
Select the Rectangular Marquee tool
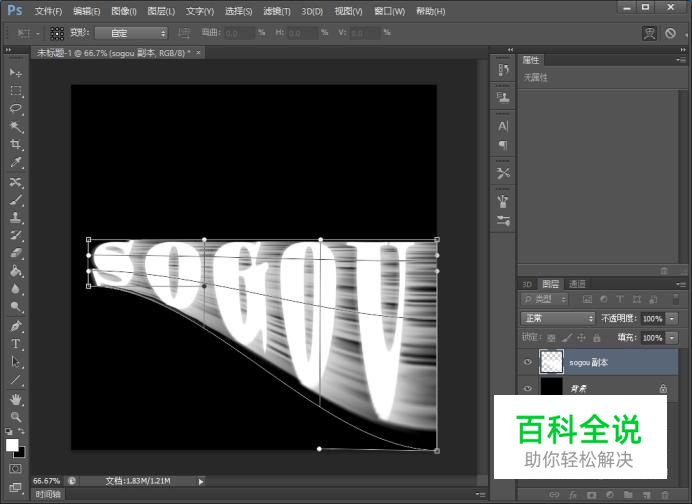click(x=16, y=91)
